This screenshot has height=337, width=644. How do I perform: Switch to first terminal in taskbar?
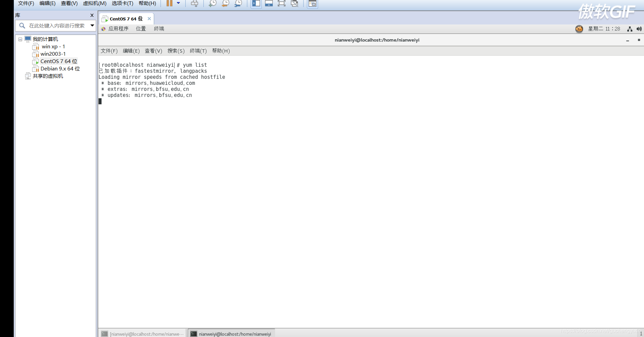point(142,334)
